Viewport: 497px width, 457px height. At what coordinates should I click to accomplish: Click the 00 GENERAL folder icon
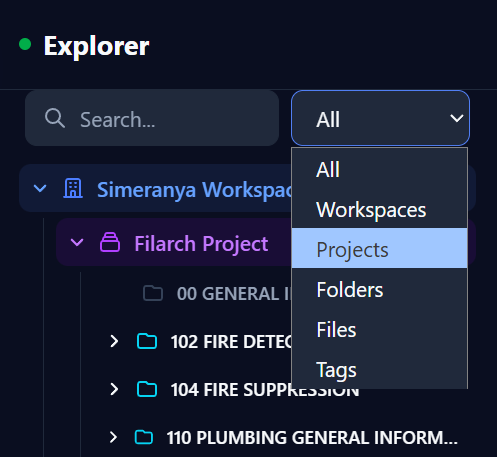[153, 293]
